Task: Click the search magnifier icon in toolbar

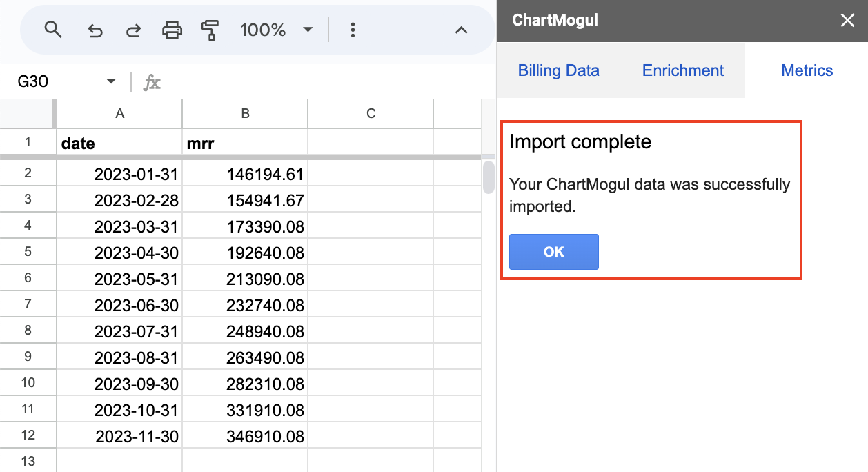Action: 53,30
